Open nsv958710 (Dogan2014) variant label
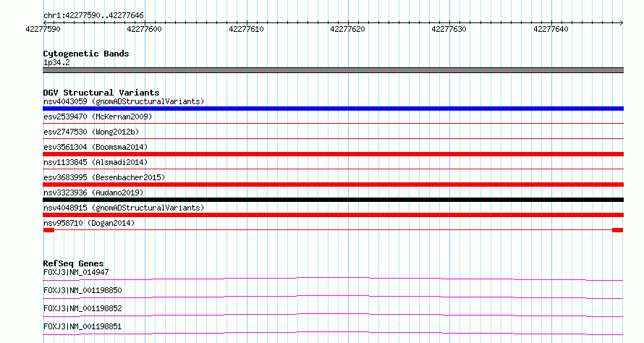This screenshot has height=343, width=644. [89, 223]
